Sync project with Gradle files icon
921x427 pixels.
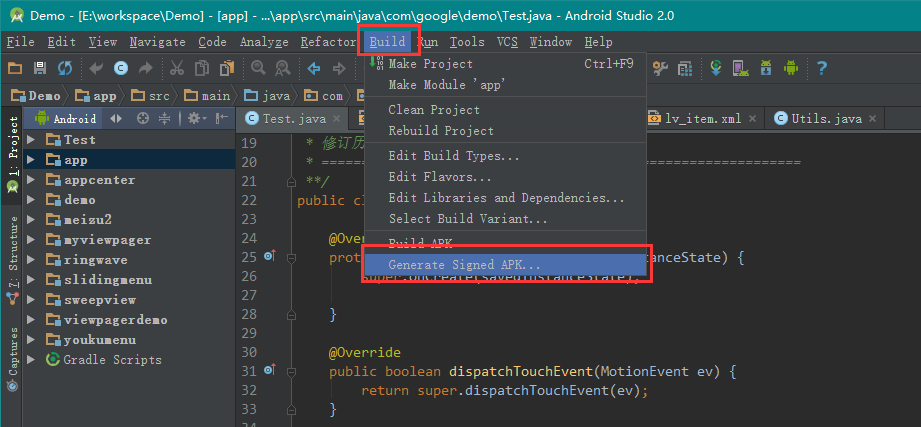pos(715,69)
